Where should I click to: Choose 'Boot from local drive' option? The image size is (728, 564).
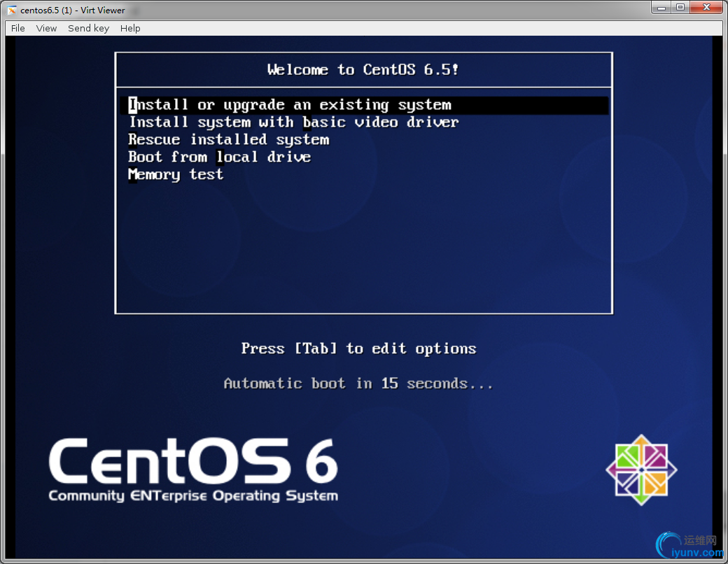[x=219, y=157]
